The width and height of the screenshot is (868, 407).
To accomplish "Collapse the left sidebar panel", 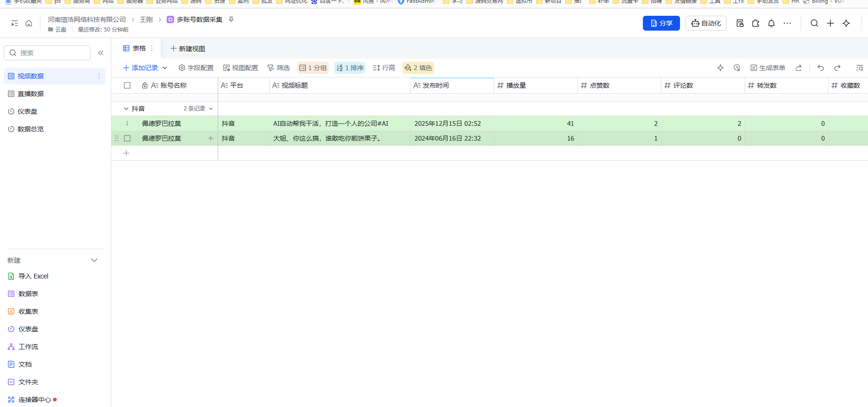I will tap(101, 53).
